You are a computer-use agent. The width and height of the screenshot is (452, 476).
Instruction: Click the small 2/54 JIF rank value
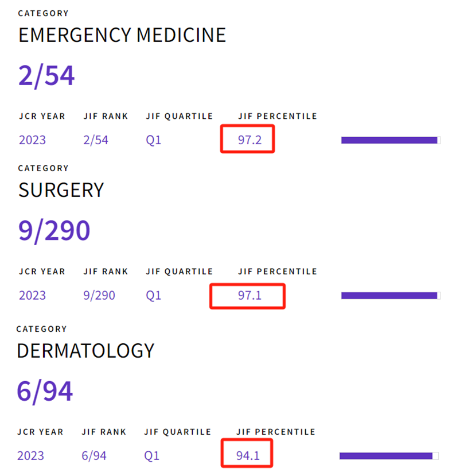pyautogui.click(x=96, y=140)
